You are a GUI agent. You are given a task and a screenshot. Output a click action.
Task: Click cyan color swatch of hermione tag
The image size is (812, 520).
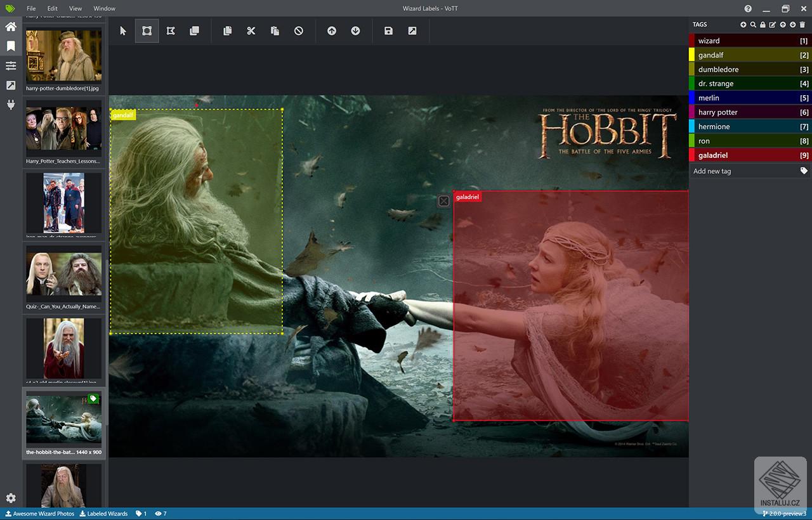[x=692, y=126]
